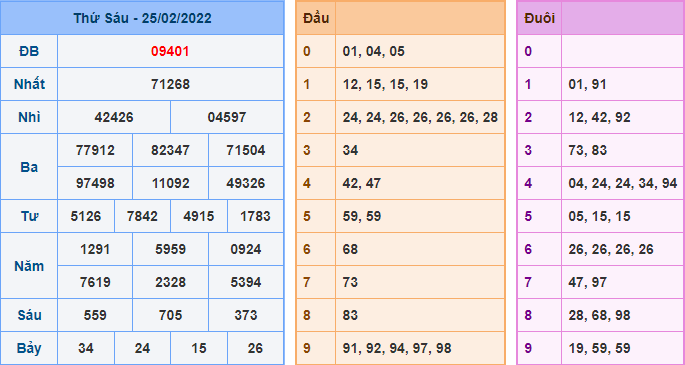
Task: Select Đuôi row values 19, 59, 59
Action: (x=599, y=348)
